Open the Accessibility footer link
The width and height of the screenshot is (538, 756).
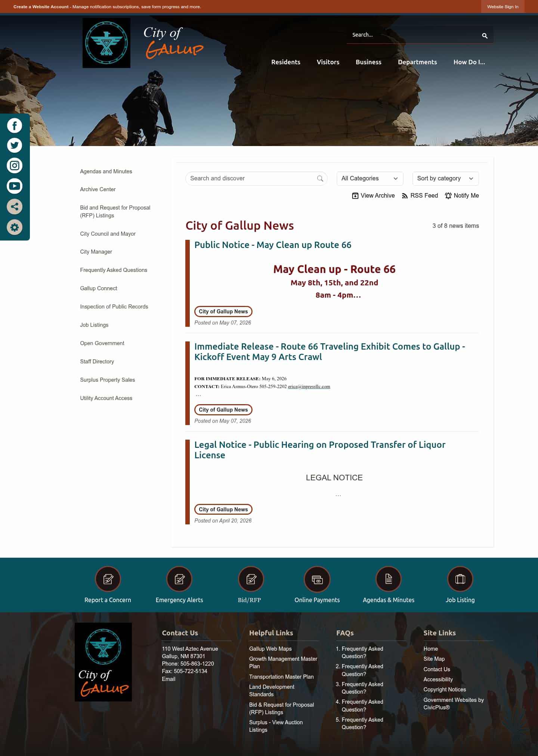pos(438,679)
